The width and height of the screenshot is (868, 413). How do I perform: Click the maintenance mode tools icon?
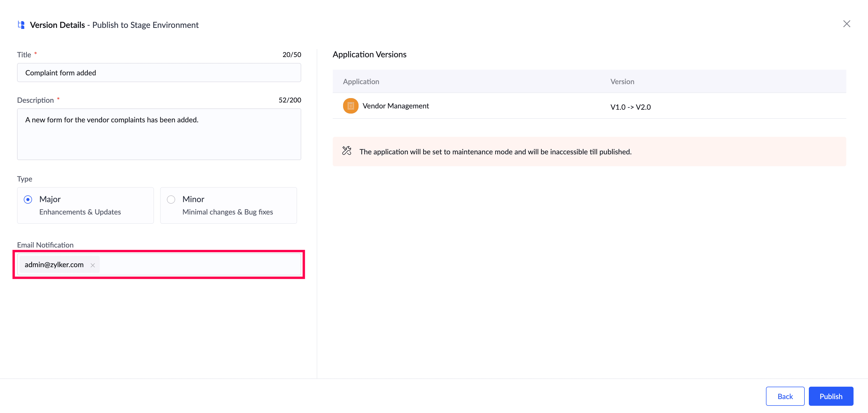(x=347, y=151)
